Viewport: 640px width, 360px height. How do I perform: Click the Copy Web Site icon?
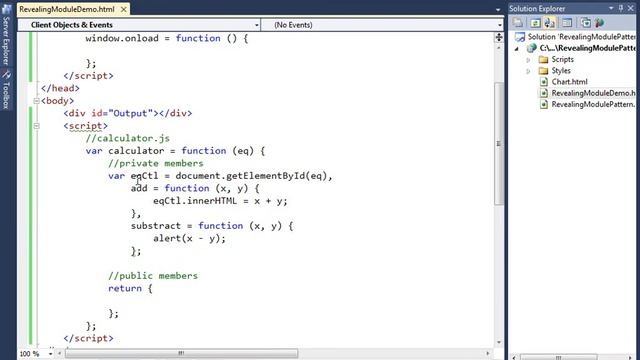(x=585, y=23)
